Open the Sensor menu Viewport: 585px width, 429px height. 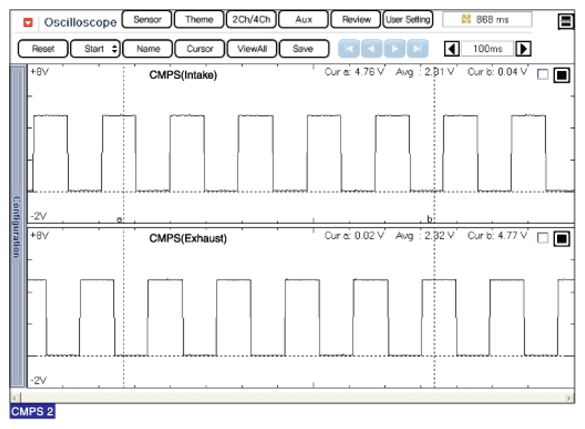pyautogui.click(x=147, y=19)
